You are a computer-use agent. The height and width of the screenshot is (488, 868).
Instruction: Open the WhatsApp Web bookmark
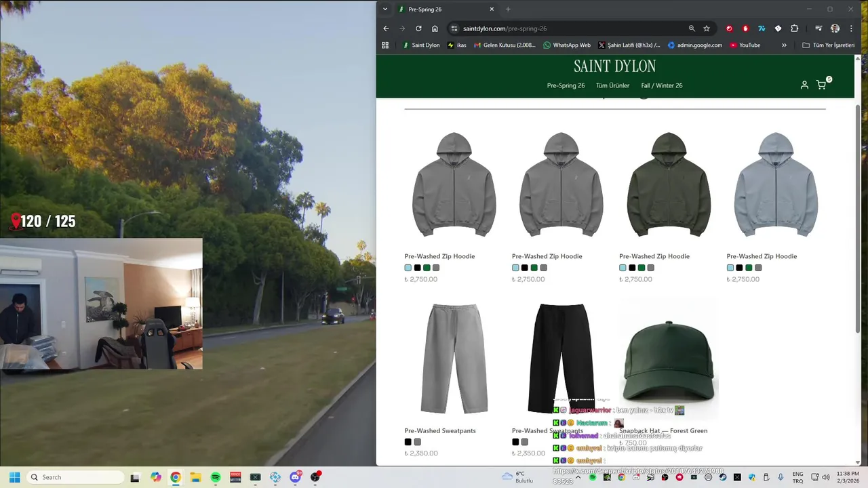pos(567,45)
